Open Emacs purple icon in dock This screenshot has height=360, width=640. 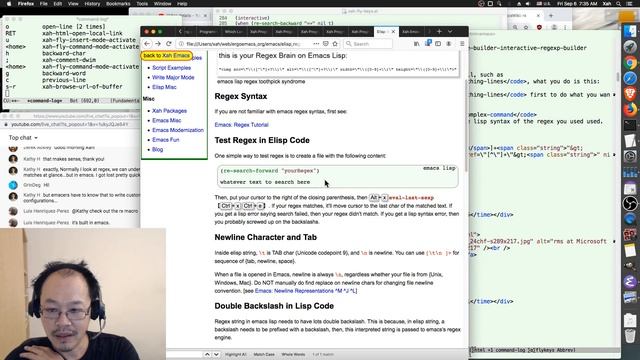[x=630, y=281]
